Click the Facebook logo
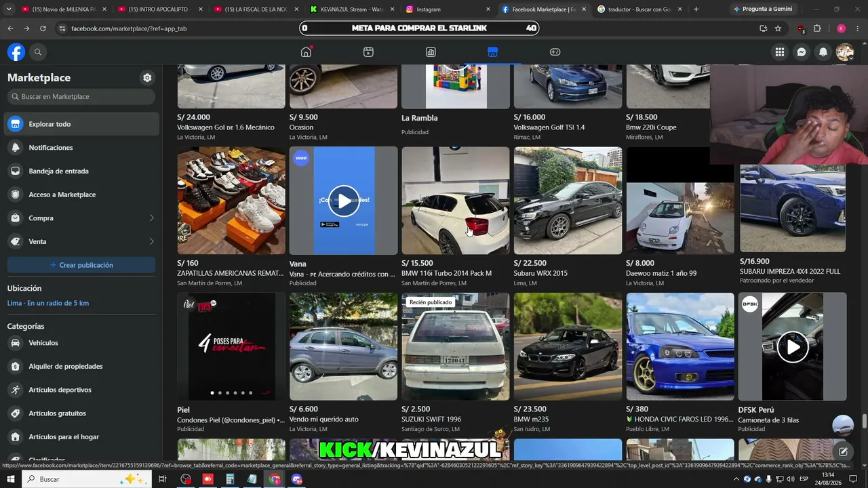The height and width of the screenshot is (488, 868). coord(16,52)
